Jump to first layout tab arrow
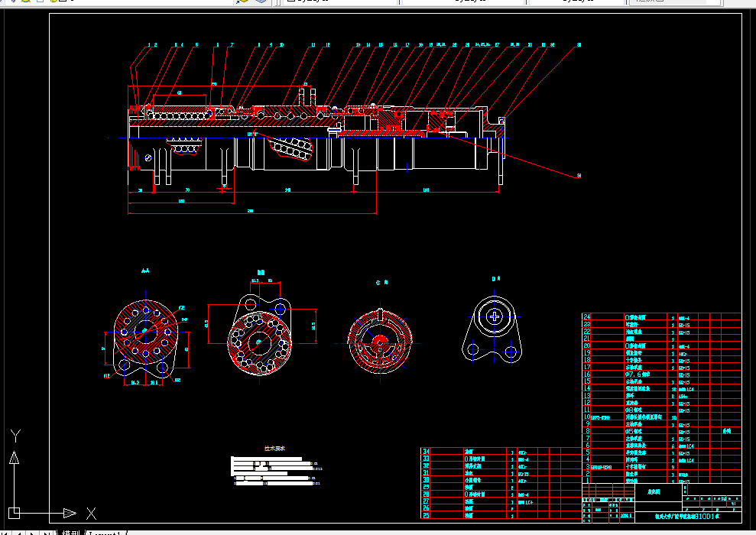Viewport: 756px width, 535px height. pyautogui.click(x=6, y=533)
